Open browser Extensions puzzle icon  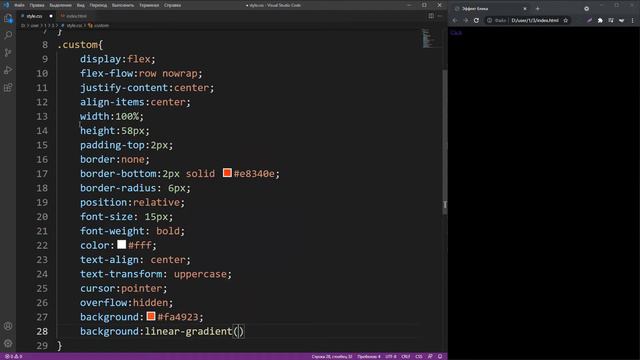click(x=600, y=20)
